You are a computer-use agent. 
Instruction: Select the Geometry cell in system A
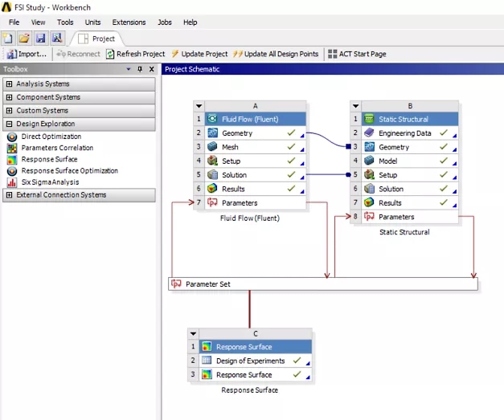(x=255, y=133)
